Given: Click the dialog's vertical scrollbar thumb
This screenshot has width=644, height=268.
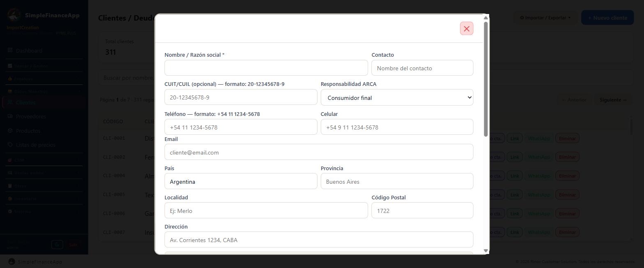Looking at the screenshot, I should click(x=486, y=79).
